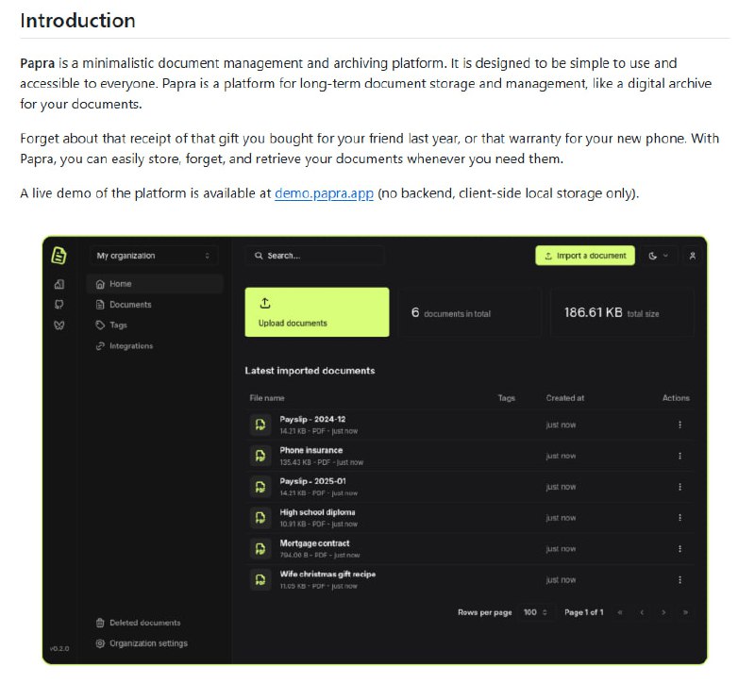Open the Rows per page dropdown
755x700 pixels.
[x=535, y=612]
